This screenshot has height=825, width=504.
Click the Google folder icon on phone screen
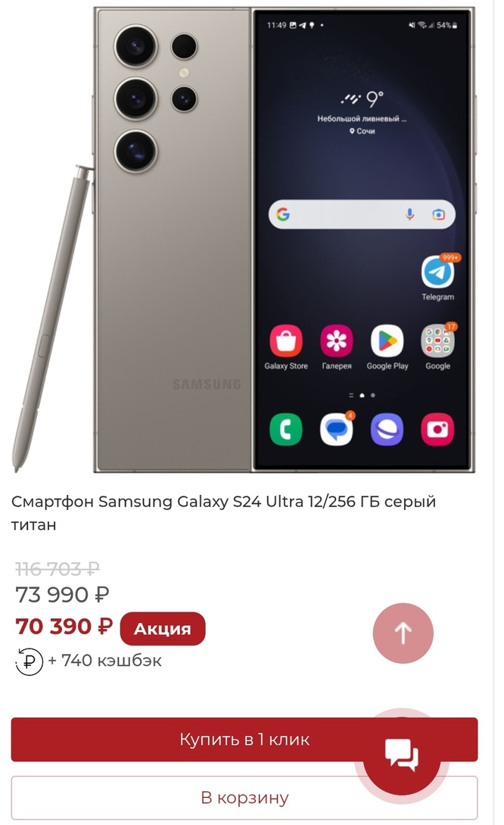pyautogui.click(x=437, y=341)
